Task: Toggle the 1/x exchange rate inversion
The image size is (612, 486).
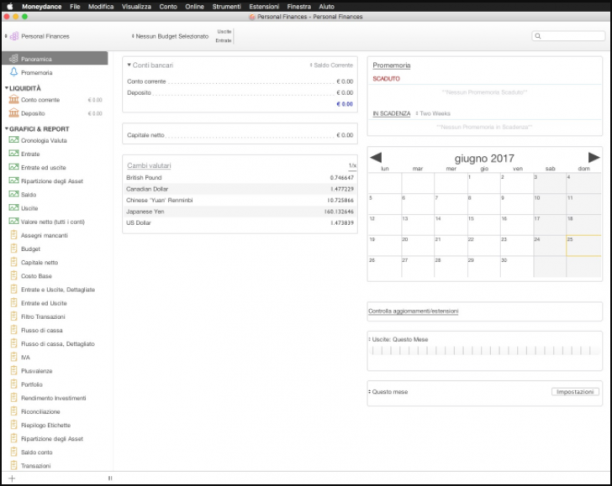Action: (352, 166)
